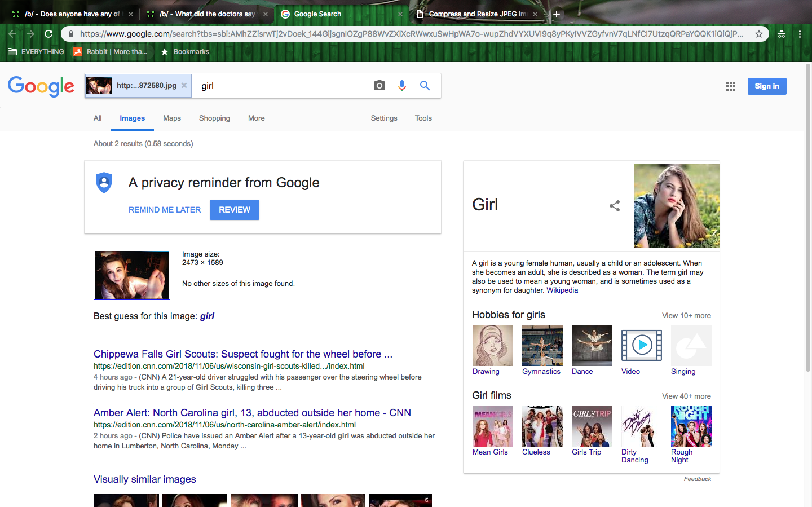Screen dimensions: 812x507
Task: Select the Images search tab
Action: pyautogui.click(x=133, y=118)
